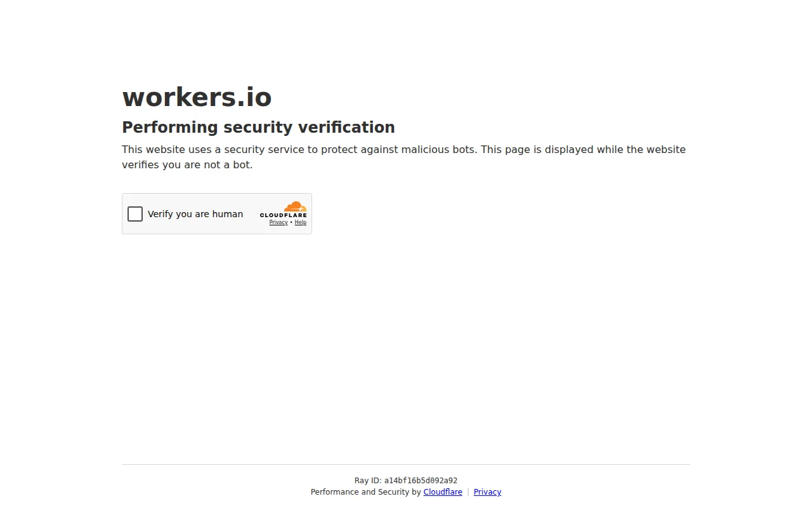812x508 pixels.
Task: Click the Ray ID value a14bf16b5d092a92
Action: point(421,481)
